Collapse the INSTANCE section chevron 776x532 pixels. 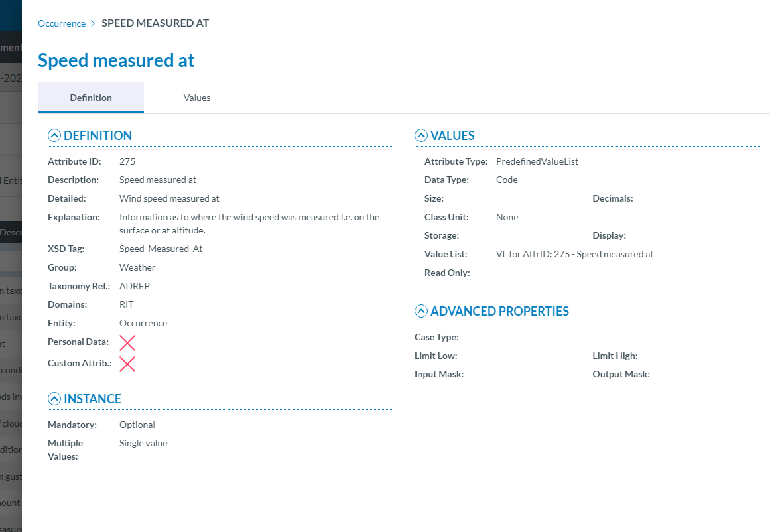click(x=54, y=399)
